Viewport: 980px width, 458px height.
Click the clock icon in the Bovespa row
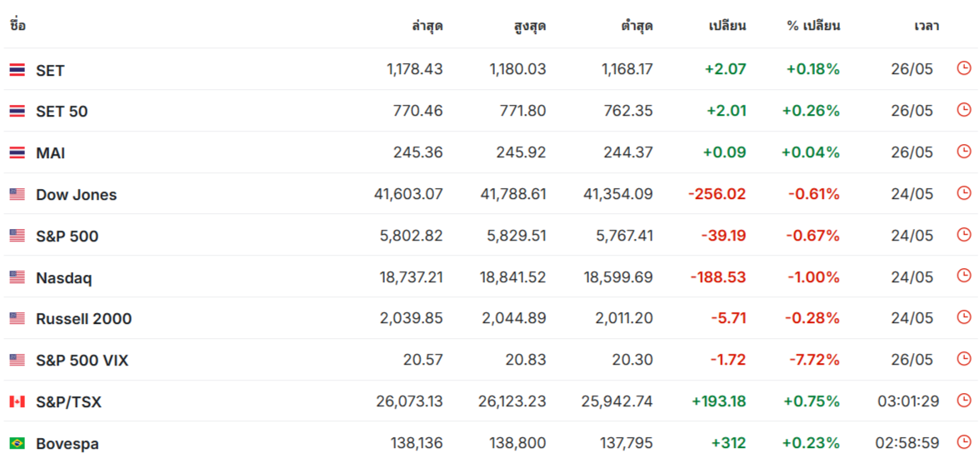964,441
